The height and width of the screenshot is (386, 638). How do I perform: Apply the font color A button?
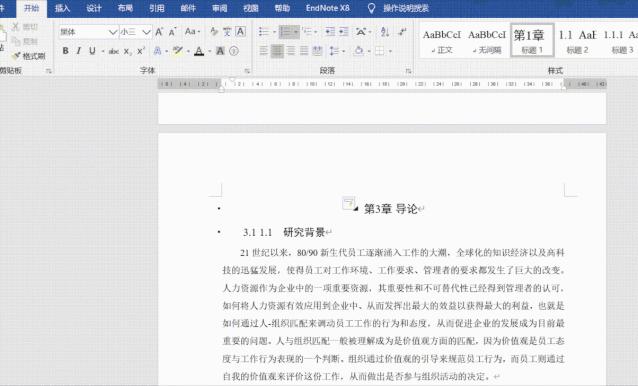click(x=199, y=51)
